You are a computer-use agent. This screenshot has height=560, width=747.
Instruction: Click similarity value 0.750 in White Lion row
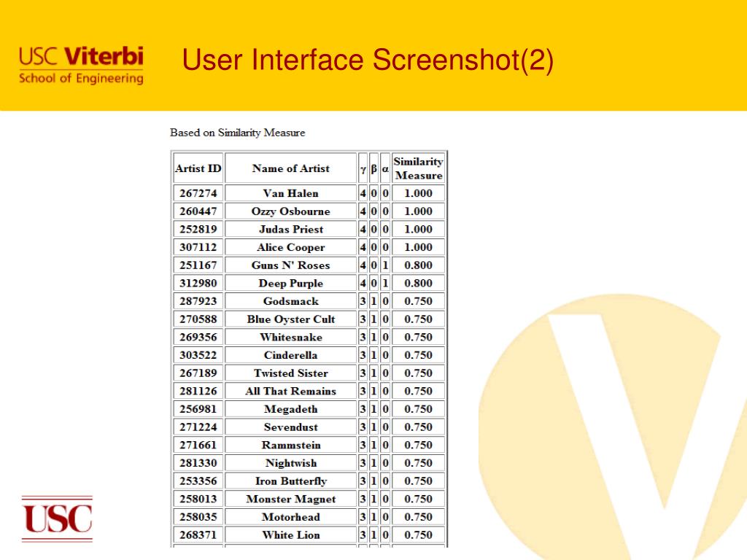(x=418, y=535)
